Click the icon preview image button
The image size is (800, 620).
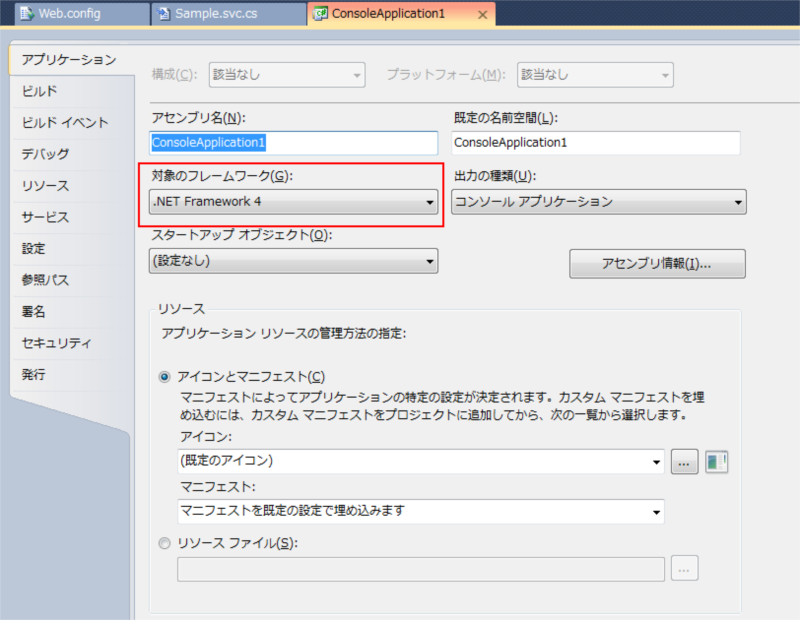(x=716, y=462)
